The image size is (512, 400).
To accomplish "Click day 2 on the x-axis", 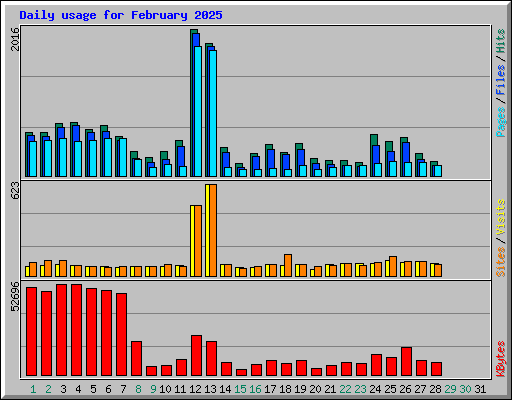I will tap(48, 389).
